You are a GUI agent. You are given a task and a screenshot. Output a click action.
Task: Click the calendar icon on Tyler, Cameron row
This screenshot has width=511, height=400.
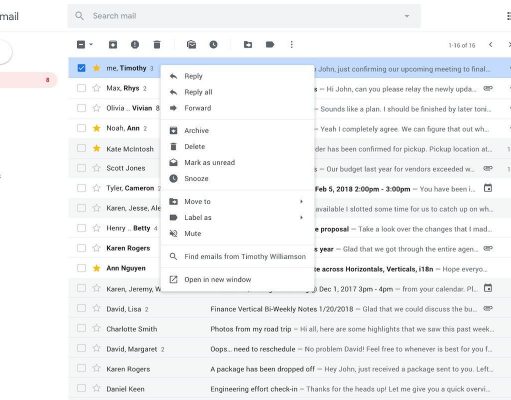(x=488, y=188)
